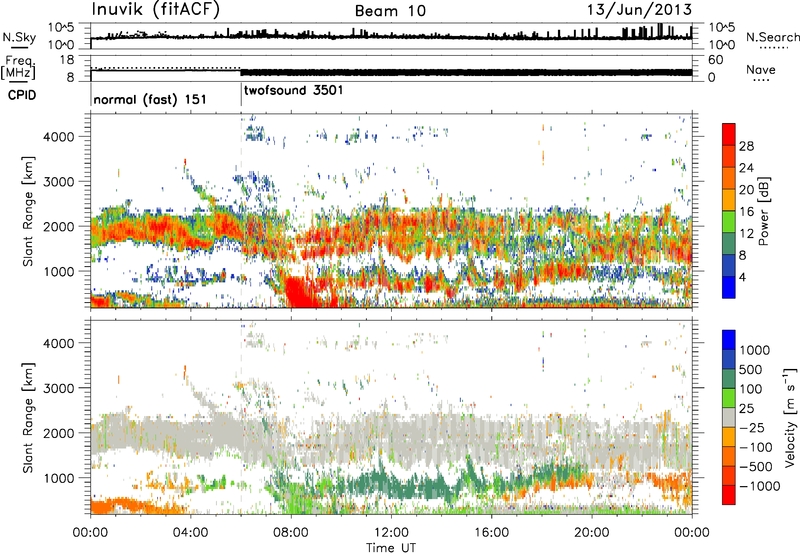The height and width of the screenshot is (554, 800).
Task: Click the 'Slant Range [km]' label of the power panel
Action: [28, 211]
